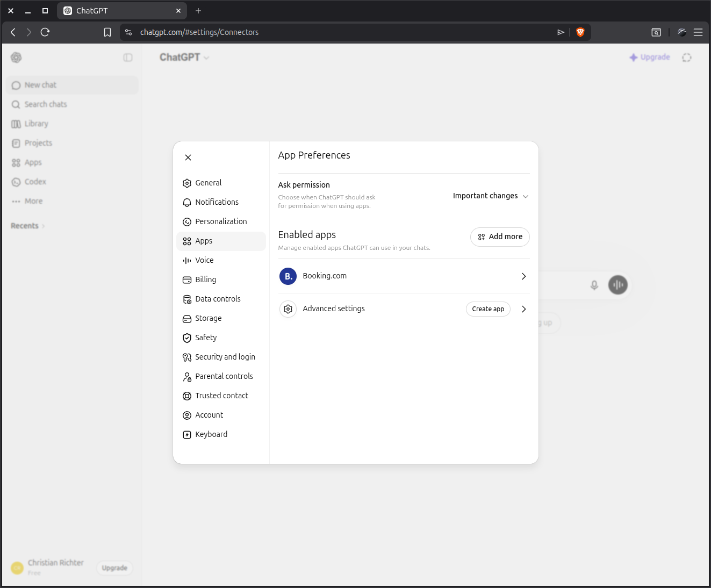Open Notifications settings
Screen dimensions: 711x588
coord(221,202)
